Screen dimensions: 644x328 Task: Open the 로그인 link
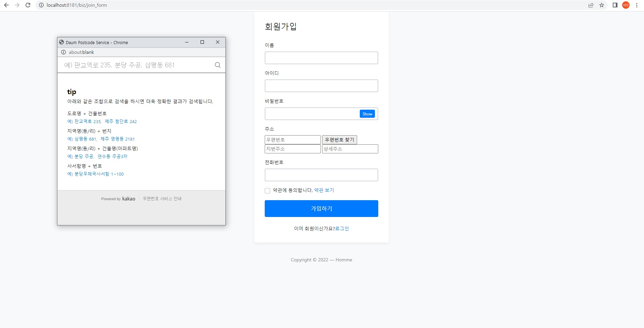pyautogui.click(x=342, y=228)
